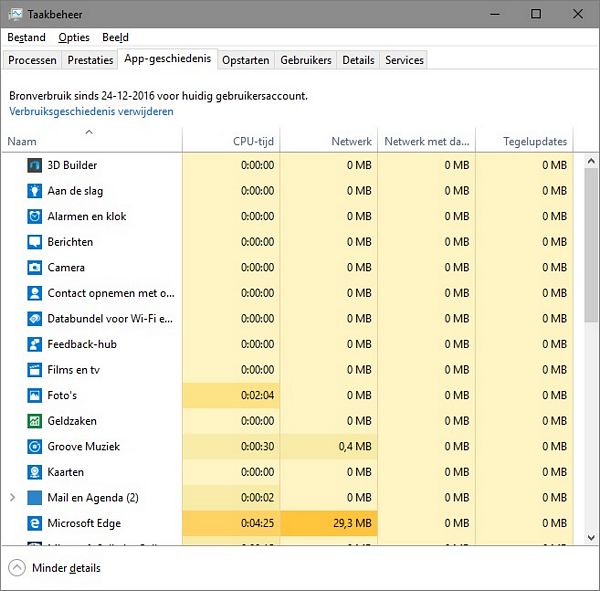
Task: Click the 29,3 MB Netwerk value
Action: pos(352,523)
